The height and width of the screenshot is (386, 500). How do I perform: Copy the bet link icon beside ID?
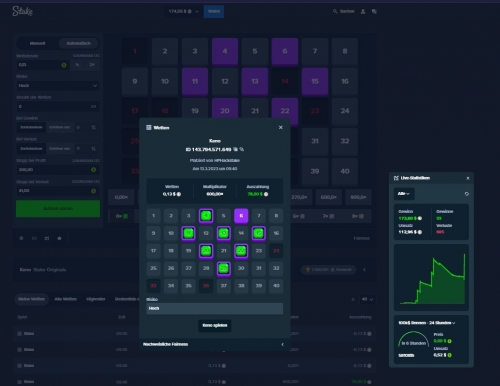[242, 149]
